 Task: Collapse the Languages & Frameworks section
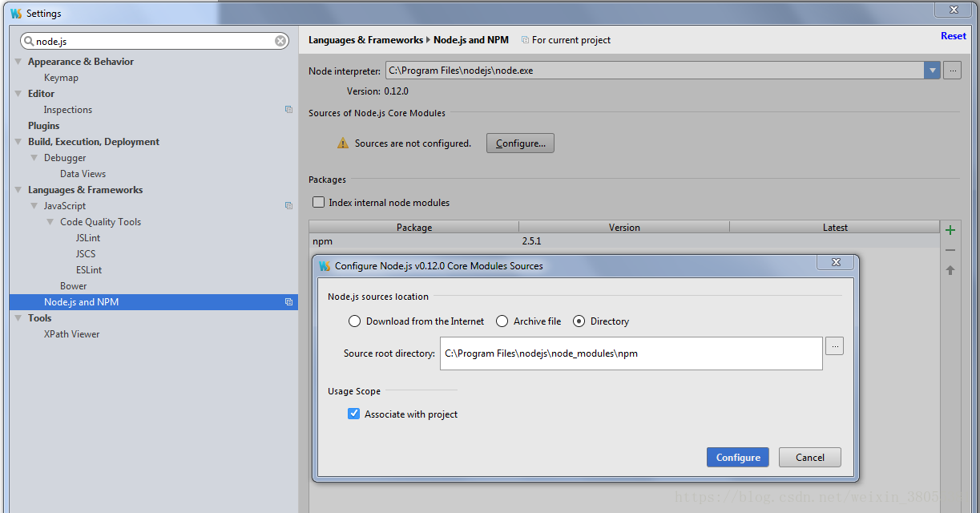(18, 190)
